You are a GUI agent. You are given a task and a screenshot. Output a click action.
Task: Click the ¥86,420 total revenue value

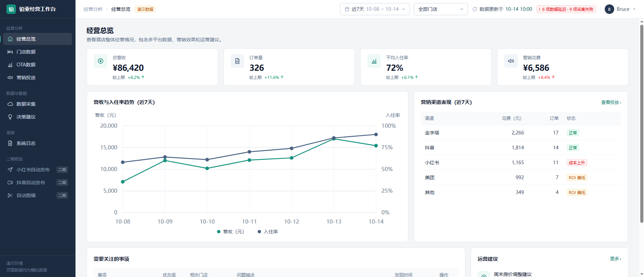pos(128,68)
